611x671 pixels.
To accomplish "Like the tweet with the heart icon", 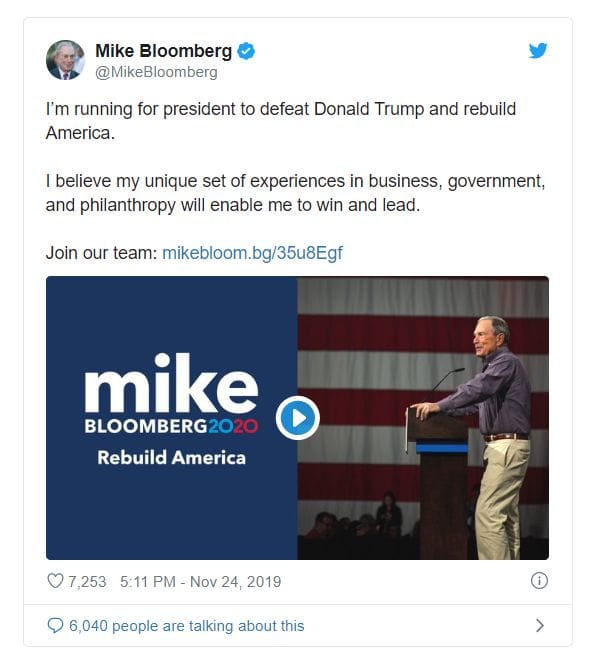I will point(55,581).
